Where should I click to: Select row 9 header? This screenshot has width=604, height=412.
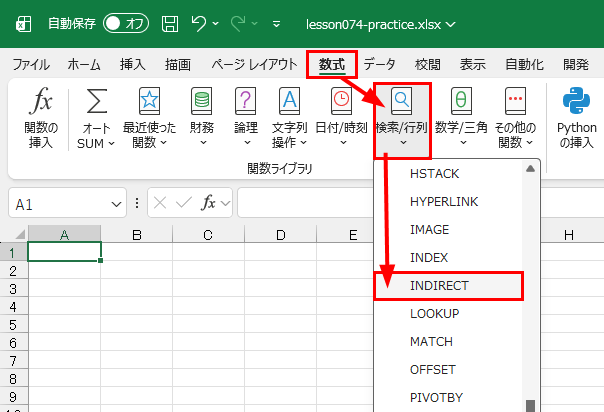(x=13, y=397)
